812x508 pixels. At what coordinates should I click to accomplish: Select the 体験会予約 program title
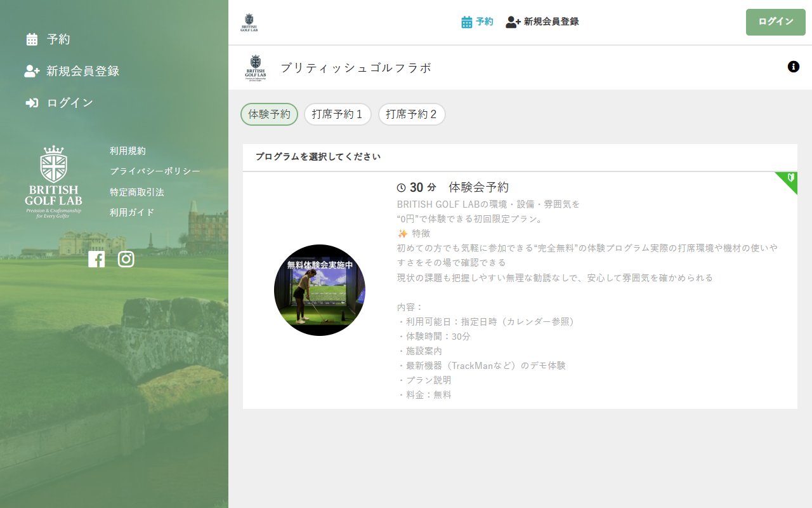pos(479,187)
